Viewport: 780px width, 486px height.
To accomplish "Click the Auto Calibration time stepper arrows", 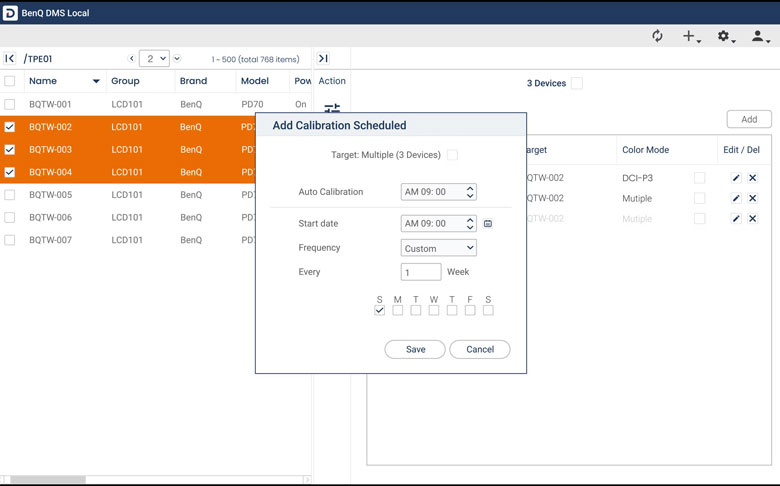I will tap(470, 192).
